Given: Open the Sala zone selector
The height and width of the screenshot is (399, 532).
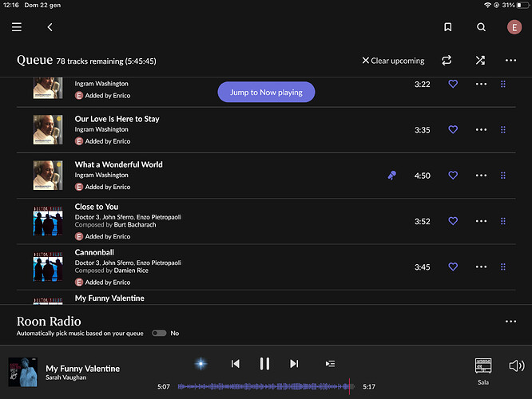Looking at the screenshot, I should 483,372.
